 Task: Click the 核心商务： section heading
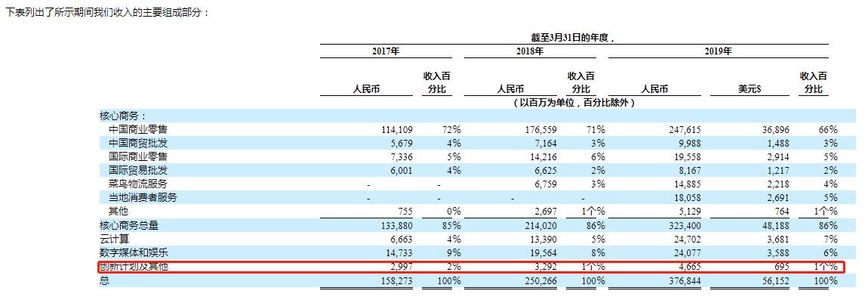pyautogui.click(x=123, y=116)
